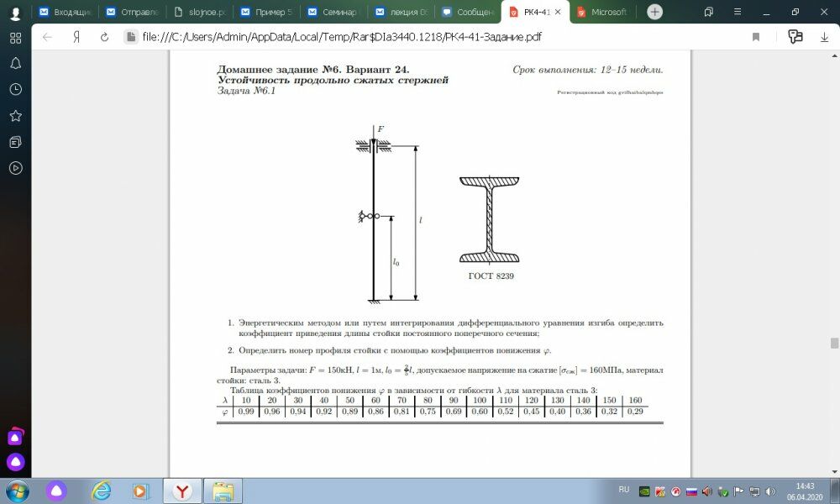Open the services grid in sidebar
The height and width of the screenshot is (504, 840).
click(x=15, y=38)
